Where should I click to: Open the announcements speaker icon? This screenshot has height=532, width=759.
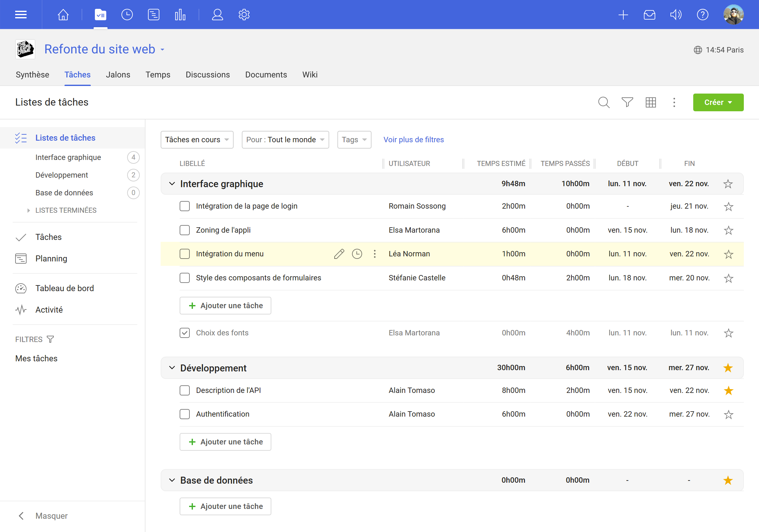click(676, 15)
